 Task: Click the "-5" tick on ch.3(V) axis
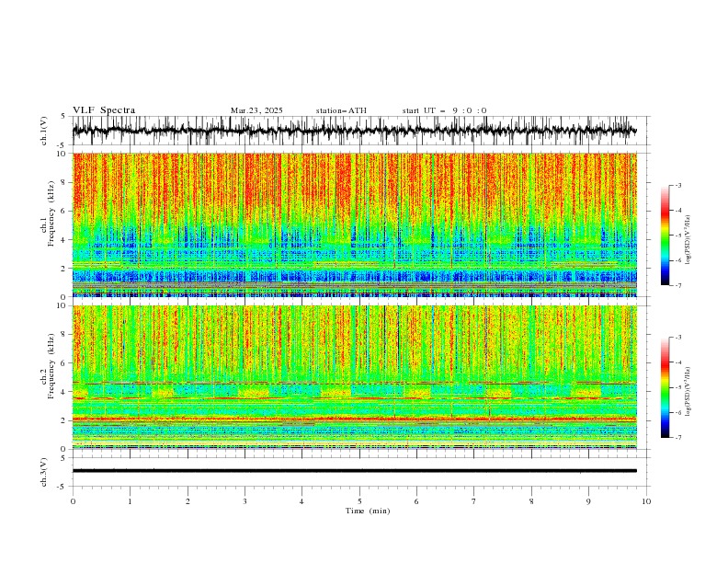[63, 488]
